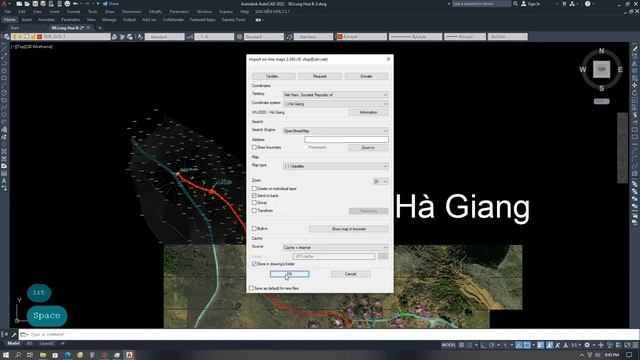
Task: Open the Territory dropdown
Action: coord(336,95)
